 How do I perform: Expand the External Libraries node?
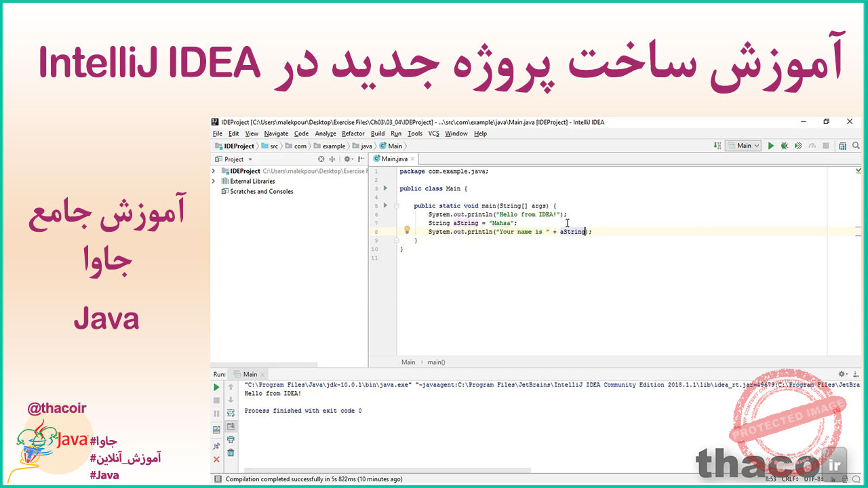click(x=213, y=181)
